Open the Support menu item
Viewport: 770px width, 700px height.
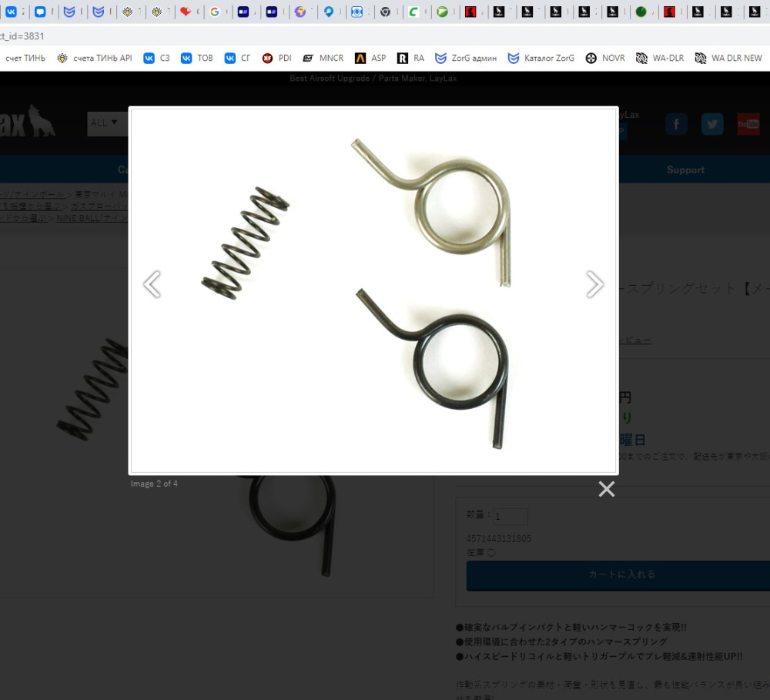(x=685, y=170)
